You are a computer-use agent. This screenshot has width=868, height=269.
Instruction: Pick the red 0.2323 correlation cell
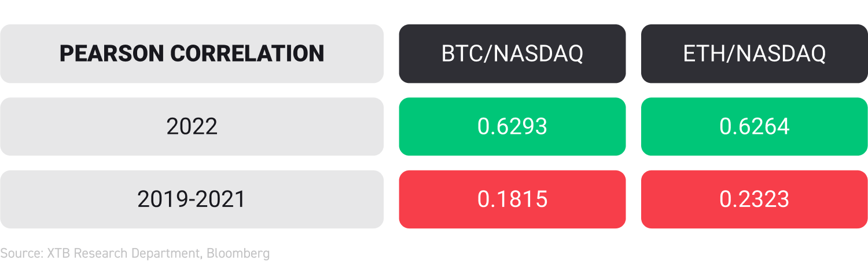[x=754, y=199]
